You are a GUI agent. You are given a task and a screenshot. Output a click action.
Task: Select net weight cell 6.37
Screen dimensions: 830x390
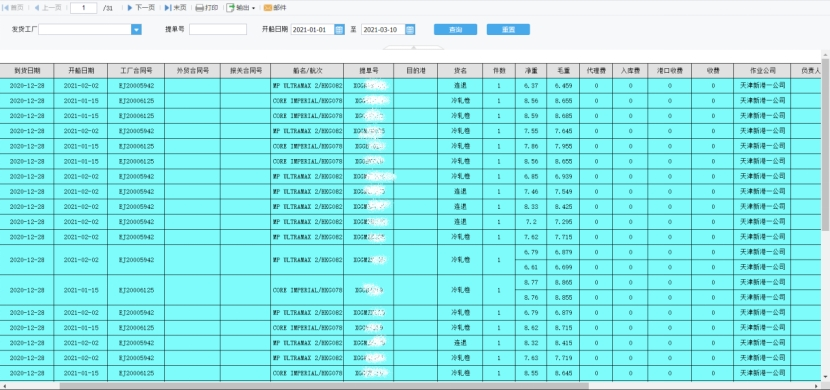(531, 85)
